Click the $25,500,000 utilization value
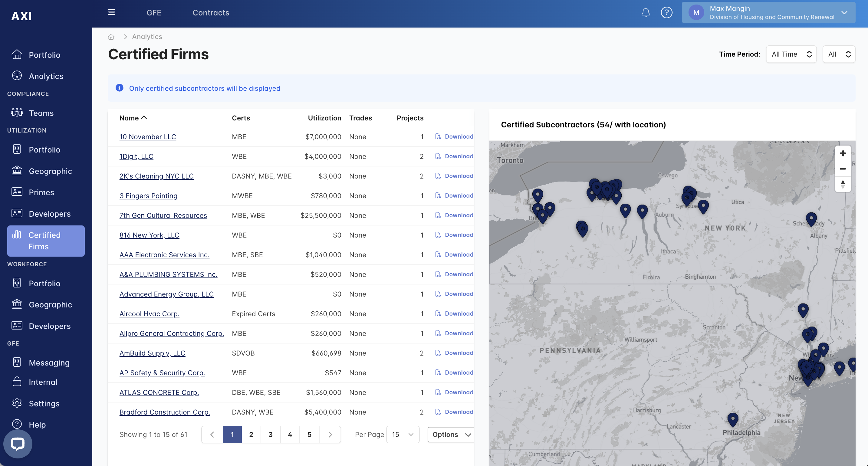Screen dimensions: 868x466 321,215
